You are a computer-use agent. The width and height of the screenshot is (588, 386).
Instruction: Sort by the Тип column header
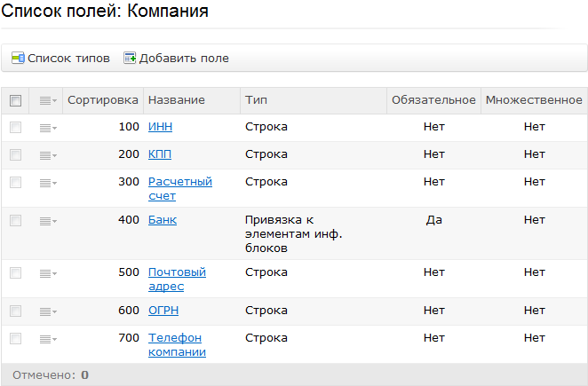[x=256, y=100]
